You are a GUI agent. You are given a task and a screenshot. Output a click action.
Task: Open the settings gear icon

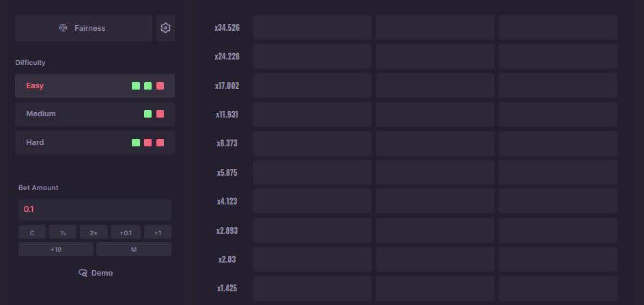pos(165,28)
